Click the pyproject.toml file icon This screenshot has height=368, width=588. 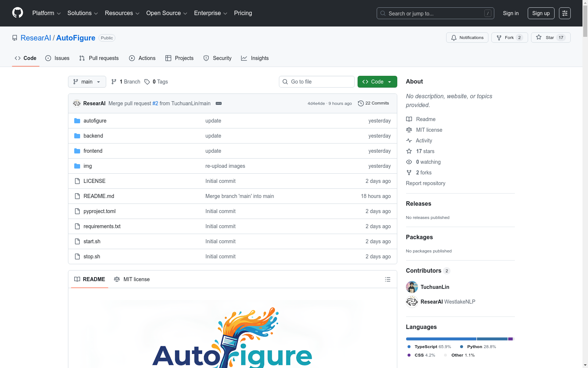tap(77, 211)
